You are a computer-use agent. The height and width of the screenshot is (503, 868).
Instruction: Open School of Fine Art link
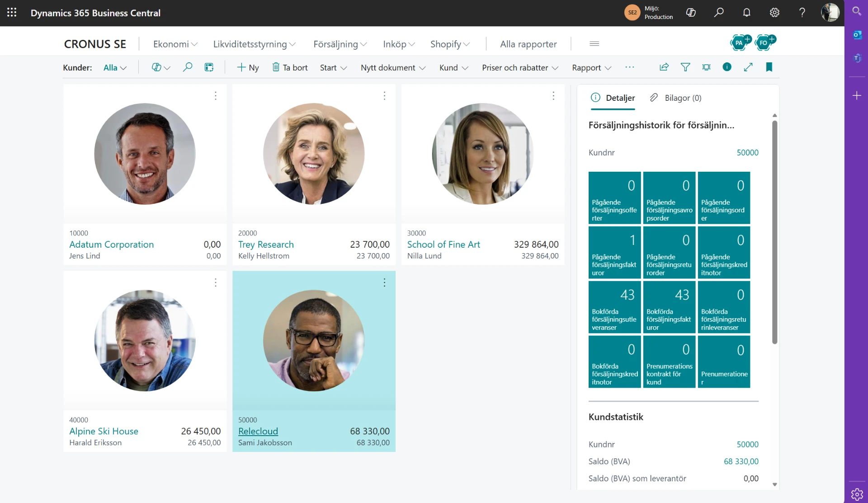coord(443,244)
